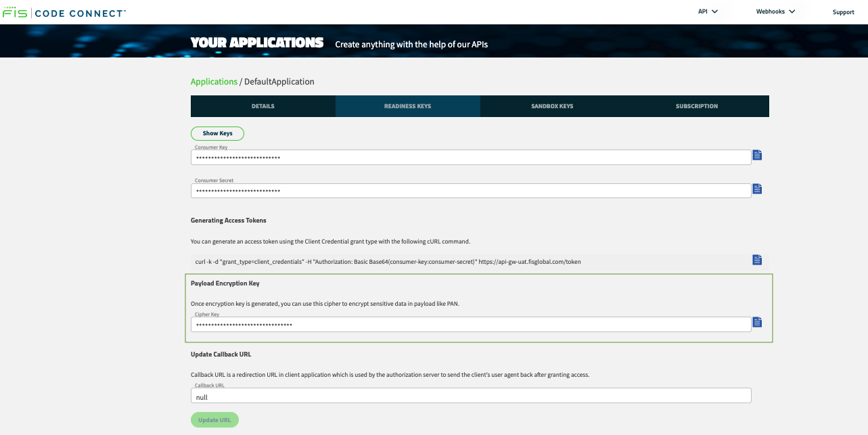Switch to the Readiness Keys tab
Viewport: 868px width, 435px height.
407,106
